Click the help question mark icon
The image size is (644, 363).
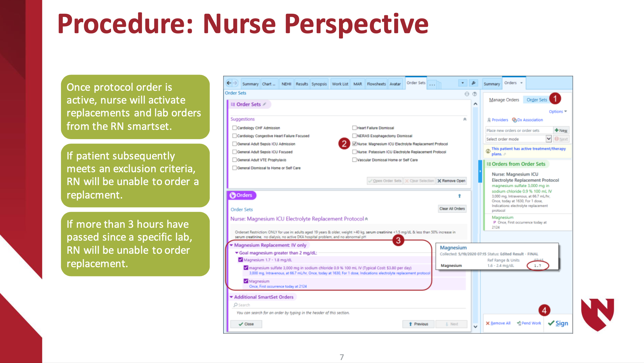474,94
